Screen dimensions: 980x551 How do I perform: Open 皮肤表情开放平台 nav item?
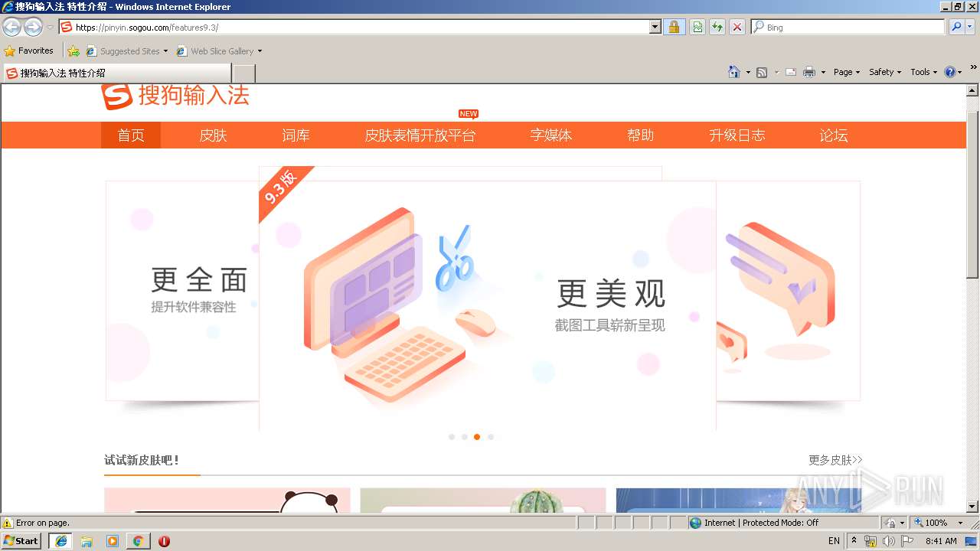pos(420,135)
